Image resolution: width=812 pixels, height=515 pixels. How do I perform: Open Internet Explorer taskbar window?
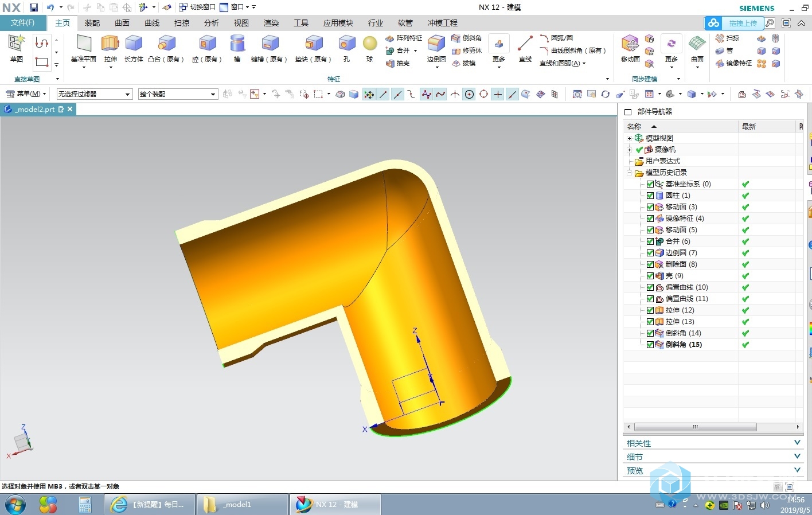click(150, 505)
